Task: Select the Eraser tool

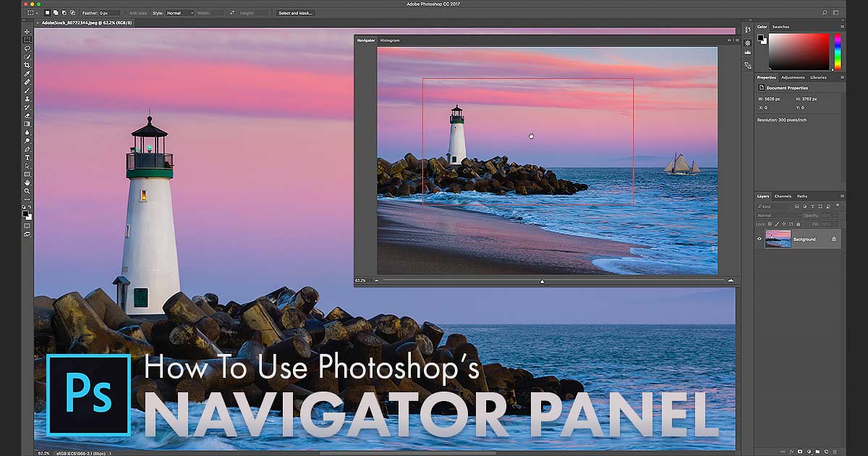Action: tap(27, 116)
